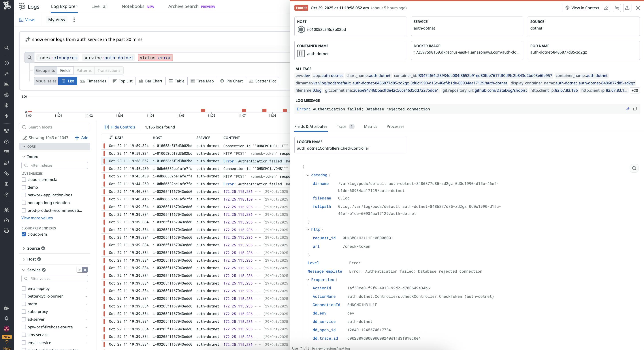
Task: Click the pencil edit icon in the log panel header
Action: click(x=606, y=8)
